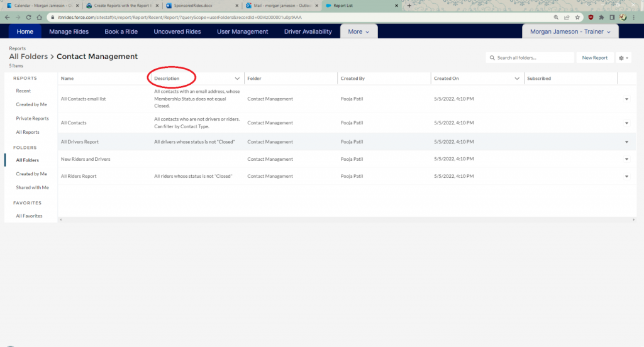This screenshot has width=644, height=347.
Task: Open the Chrome three-dot menu
Action: pos(635,18)
